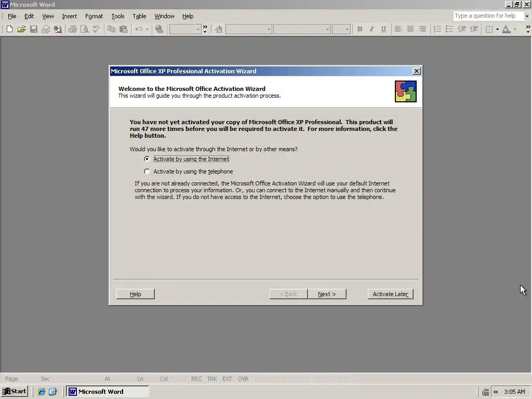Viewport: 532px width, 399px height.
Task: Open the Undo history dropdown arrow
Action: [147, 29]
